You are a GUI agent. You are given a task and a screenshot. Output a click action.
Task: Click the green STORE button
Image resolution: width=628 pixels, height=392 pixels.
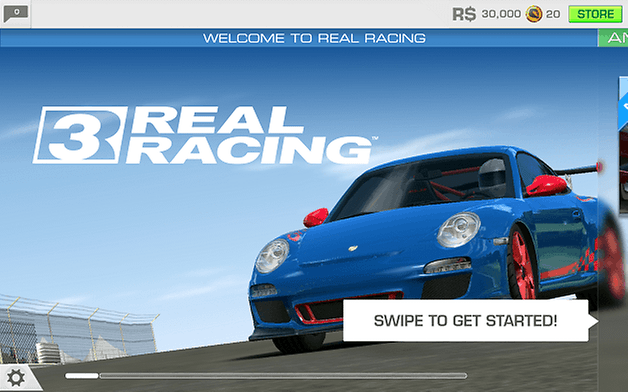[x=595, y=14]
